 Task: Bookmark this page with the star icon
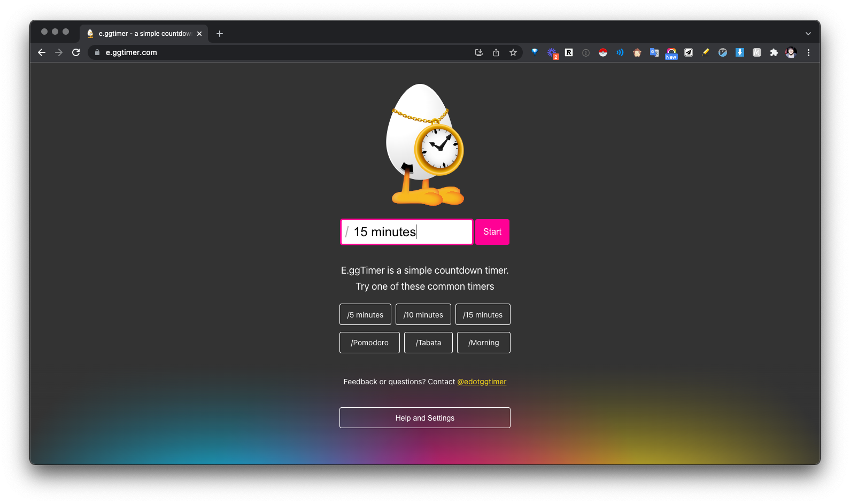pos(513,52)
